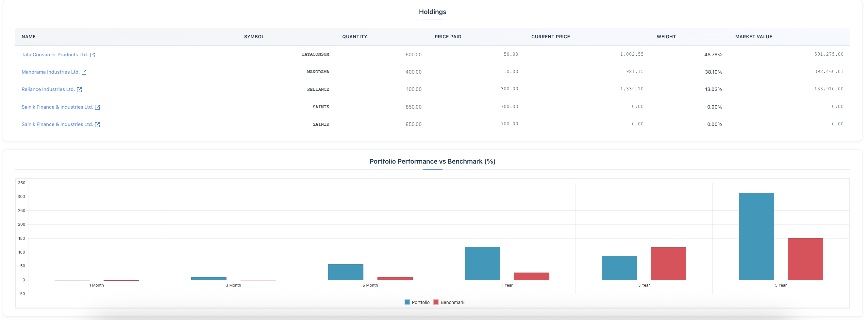
Task: Select the PRICE PAID column header
Action: pos(448,37)
